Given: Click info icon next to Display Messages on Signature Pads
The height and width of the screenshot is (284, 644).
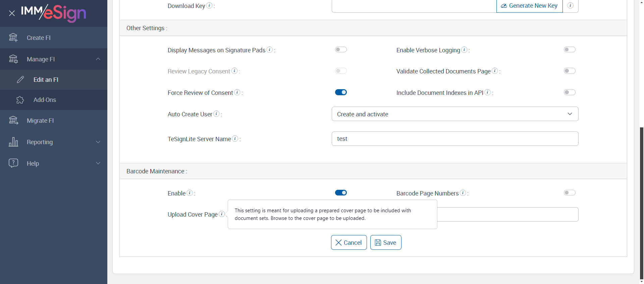Looking at the screenshot, I should (269, 50).
